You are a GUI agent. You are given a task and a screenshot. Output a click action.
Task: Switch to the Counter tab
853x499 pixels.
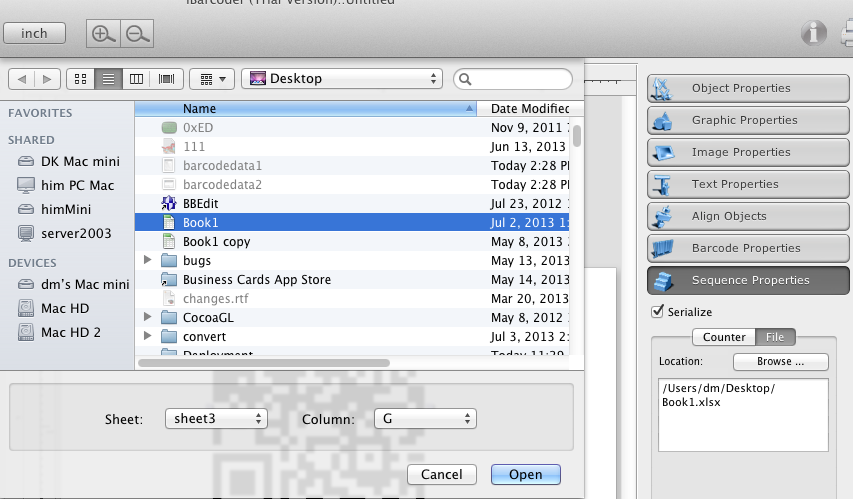724,337
